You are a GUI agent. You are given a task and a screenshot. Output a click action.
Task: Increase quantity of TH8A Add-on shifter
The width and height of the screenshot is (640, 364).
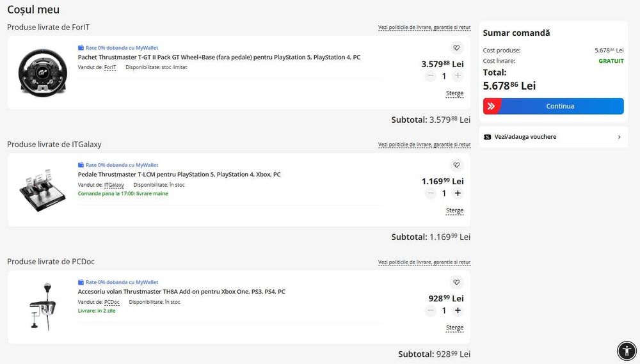pos(458,310)
